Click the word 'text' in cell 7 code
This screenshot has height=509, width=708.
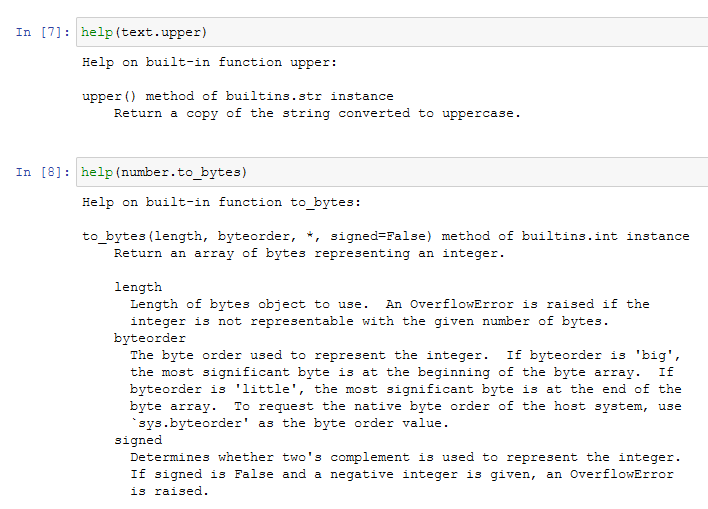135,32
